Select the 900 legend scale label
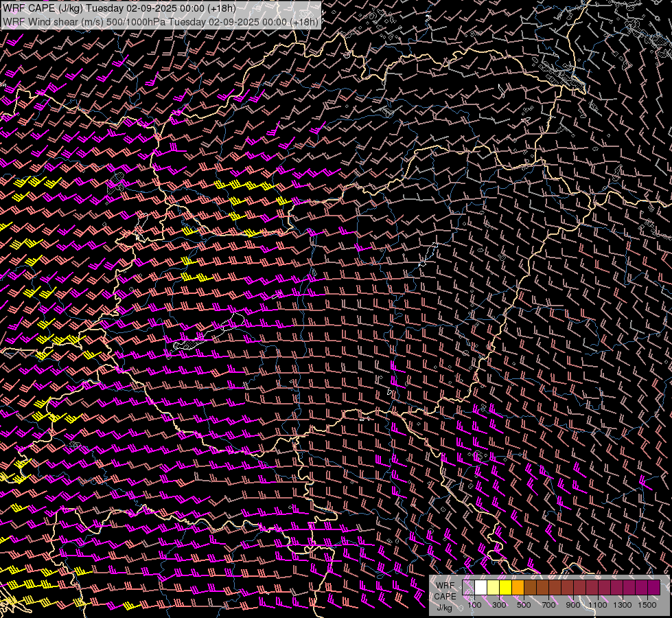The image size is (672, 618). point(573,605)
